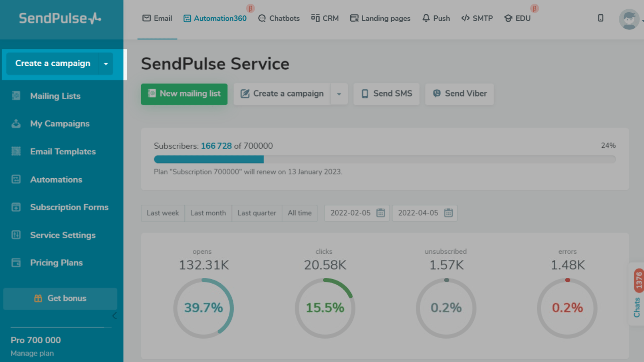Select the Last month date filter
Screen dimensions: 644x362
pos(208,213)
